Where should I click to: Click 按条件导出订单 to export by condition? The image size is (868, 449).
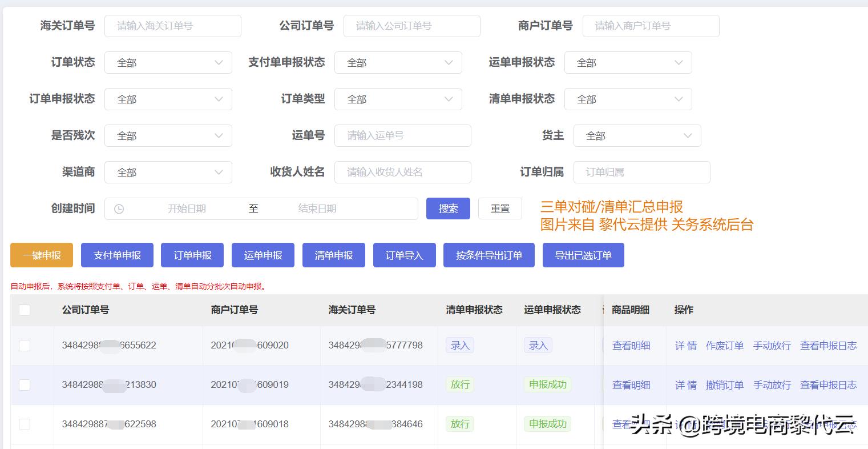click(488, 255)
